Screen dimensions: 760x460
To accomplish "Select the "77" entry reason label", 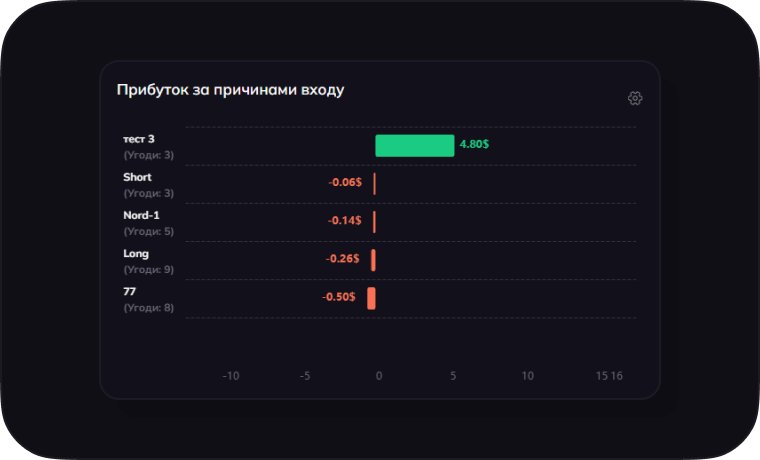I will click(130, 291).
